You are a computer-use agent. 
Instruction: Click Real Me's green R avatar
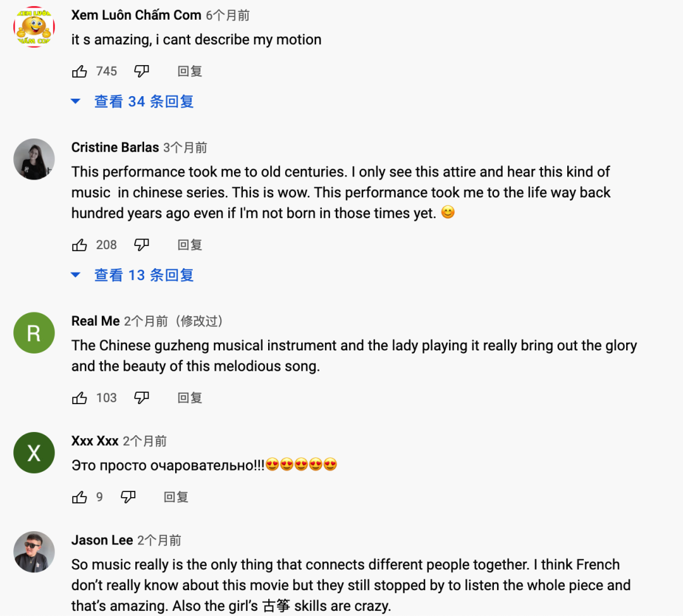(34, 333)
